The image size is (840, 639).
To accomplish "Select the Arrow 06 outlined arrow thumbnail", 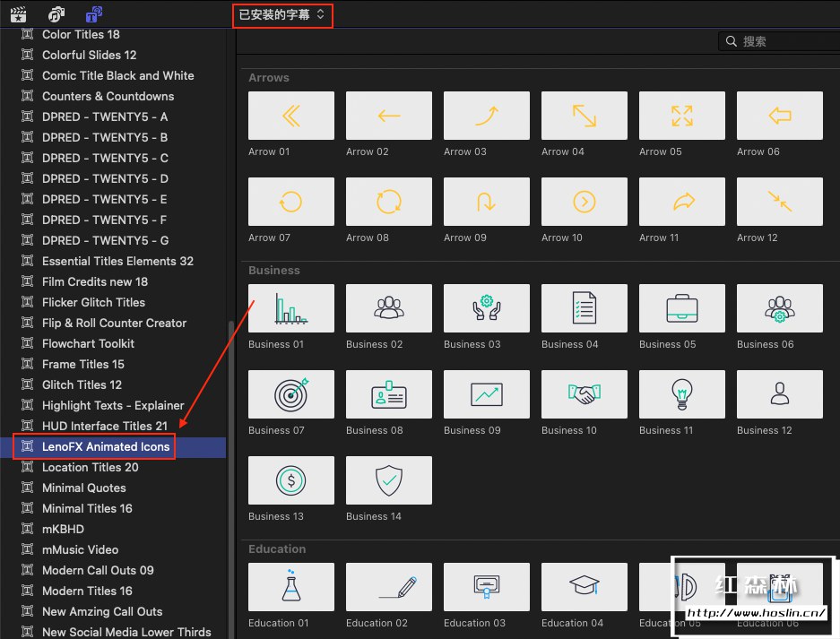I will [780, 116].
